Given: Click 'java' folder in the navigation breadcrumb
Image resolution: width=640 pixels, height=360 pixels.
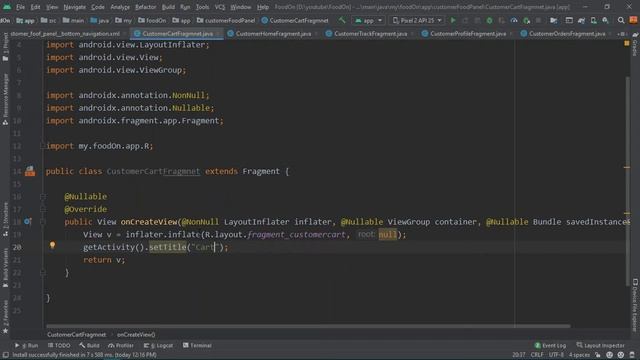Looking at the screenshot, I should pyautogui.click(x=100, y=20).
